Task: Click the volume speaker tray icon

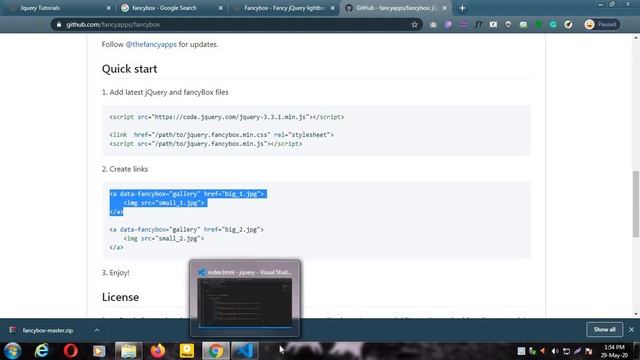Action: coord(555,351)
